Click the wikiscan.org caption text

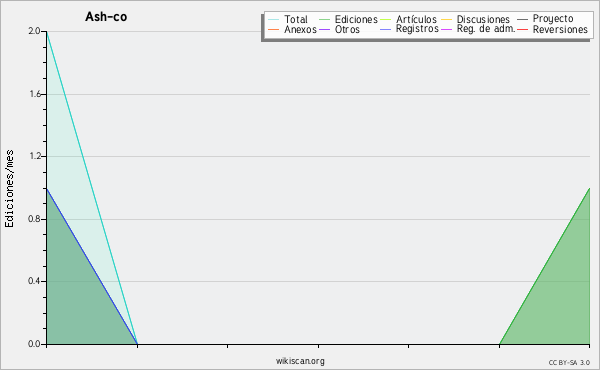coord(300,361)
